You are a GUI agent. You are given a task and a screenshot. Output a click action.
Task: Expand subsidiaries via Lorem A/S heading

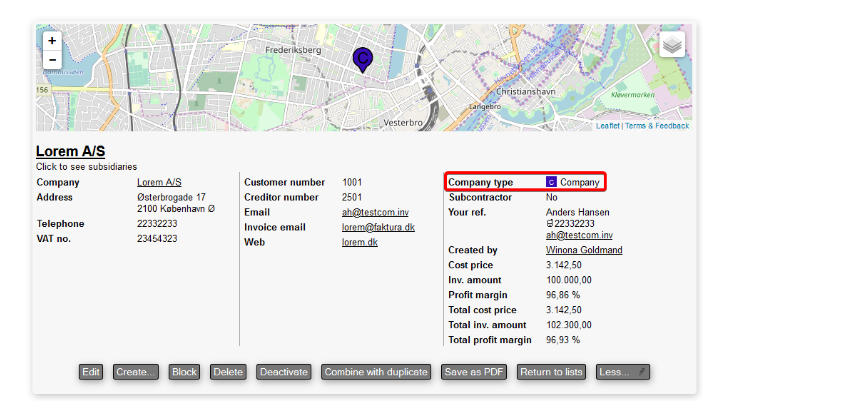[70, 151]
